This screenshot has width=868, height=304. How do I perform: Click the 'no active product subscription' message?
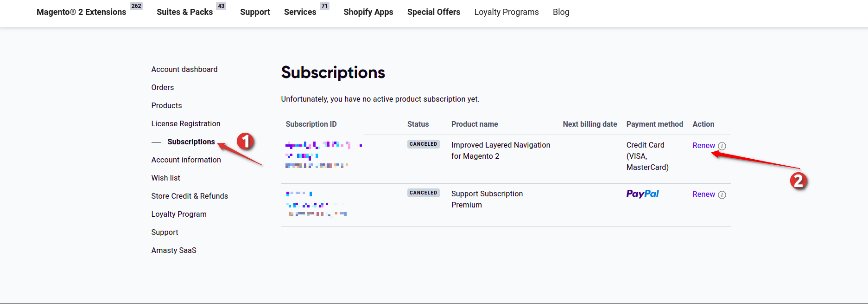pos(380,99)
